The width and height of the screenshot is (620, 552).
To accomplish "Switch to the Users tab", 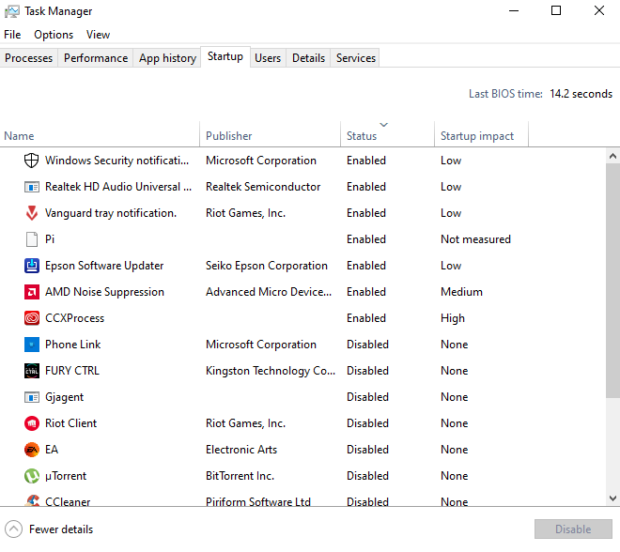I will 268,58.
